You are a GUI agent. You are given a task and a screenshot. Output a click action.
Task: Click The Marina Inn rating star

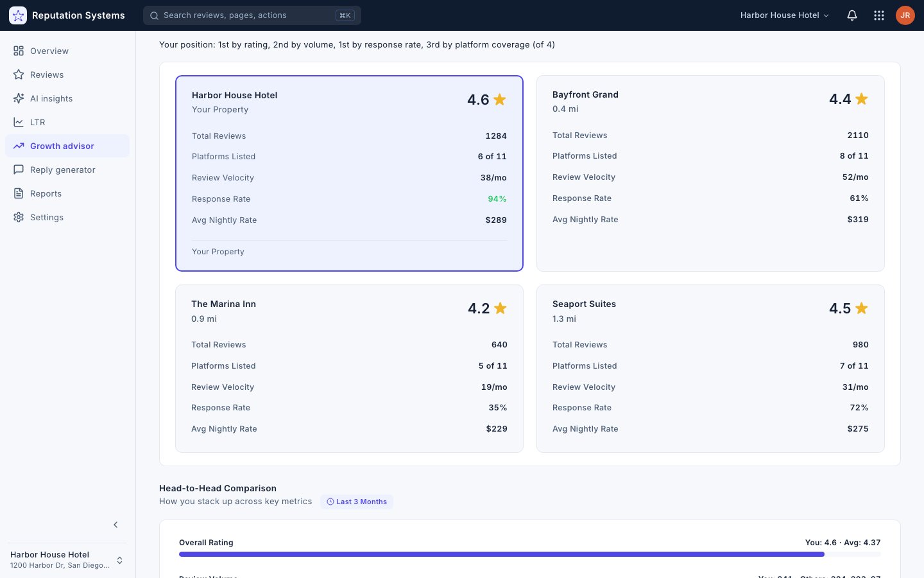(x=501, y=308)
